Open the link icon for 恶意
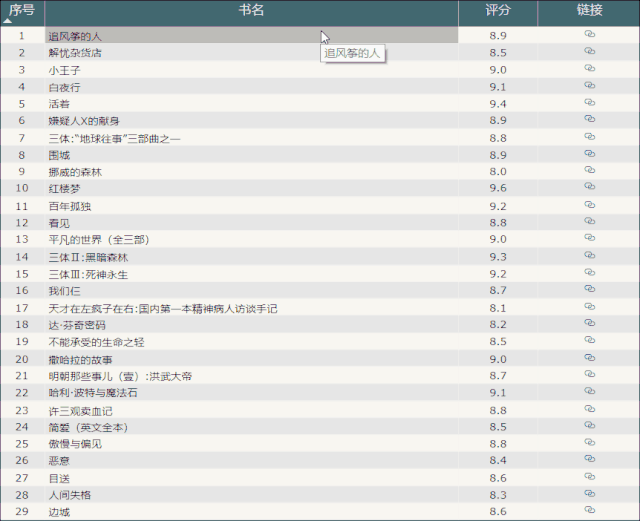The height and width of the screenshot is (521, 640). (x=589, y=459)
